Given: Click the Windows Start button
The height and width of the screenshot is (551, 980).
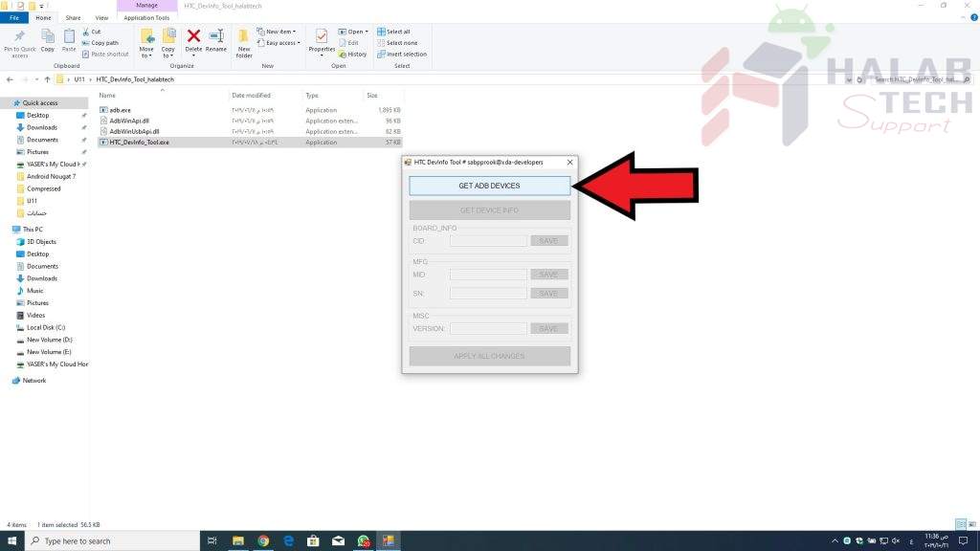Looking at the screenshot, I should click(11, 541).
